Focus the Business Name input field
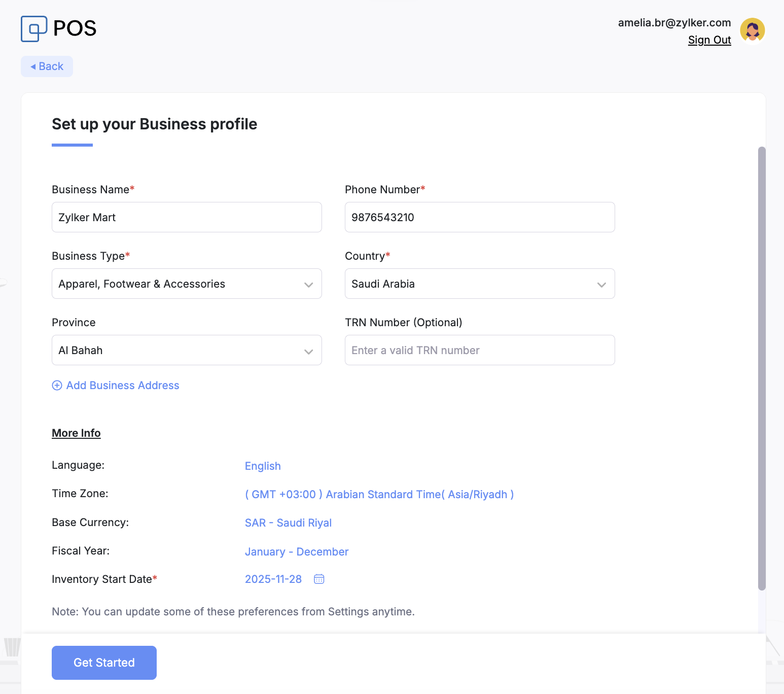Viewport: 784px width, 694px height. (187, 217)
